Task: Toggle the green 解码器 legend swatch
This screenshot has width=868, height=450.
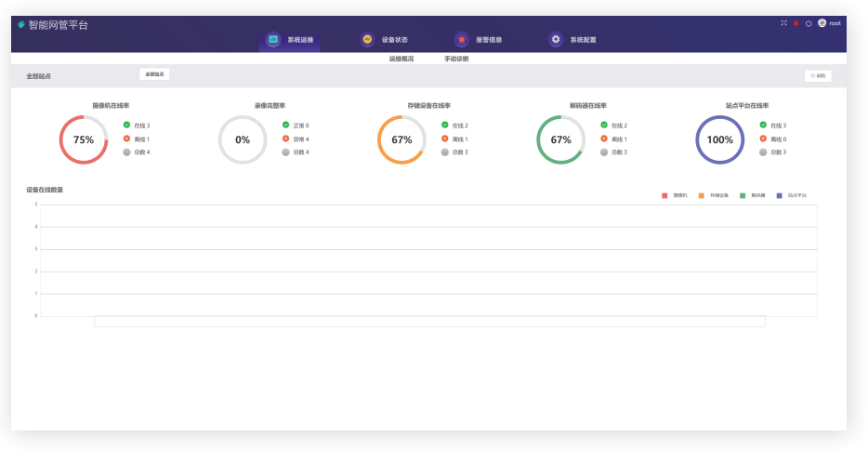Action: point(743,195)
